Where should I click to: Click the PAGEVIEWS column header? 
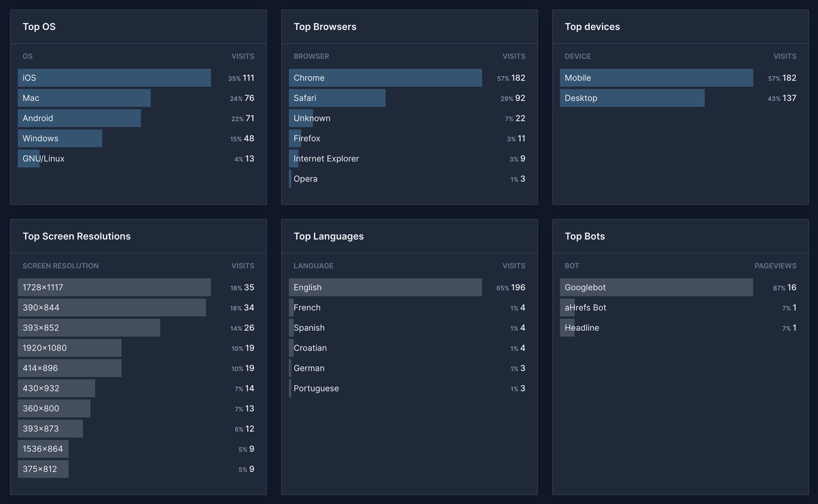pyautogui.click(x=784, y=266)
